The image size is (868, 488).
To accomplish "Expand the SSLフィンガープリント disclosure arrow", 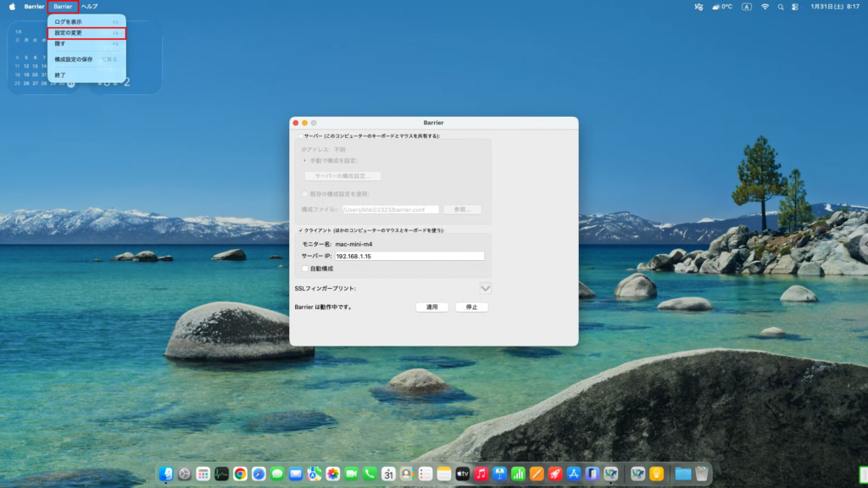I will [x=486, y=289].
